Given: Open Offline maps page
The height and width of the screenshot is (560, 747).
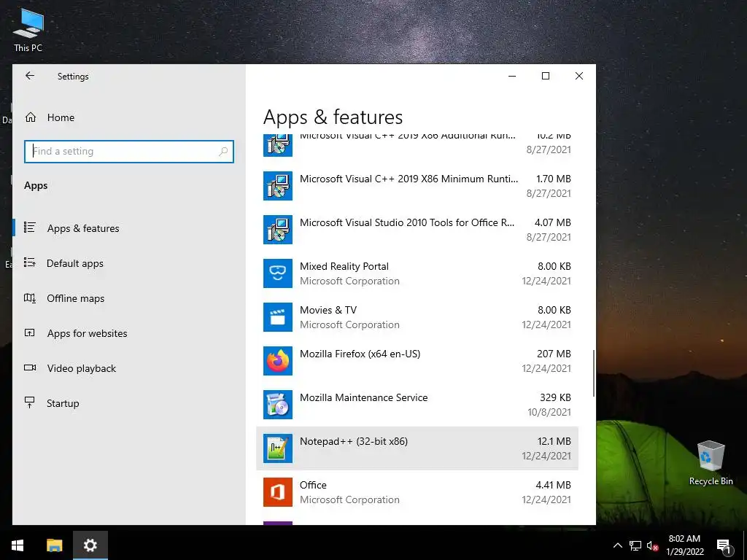Looking at the screenshot, I should tap(75, 298).
